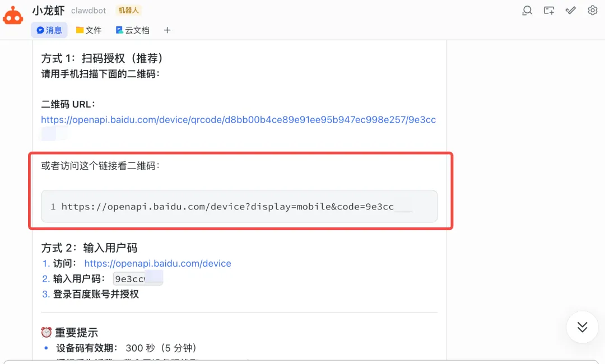This screenshot has width=605, height=364.
Task: Click the 机器人 bot tag
Action: click(x=128, y=11)
